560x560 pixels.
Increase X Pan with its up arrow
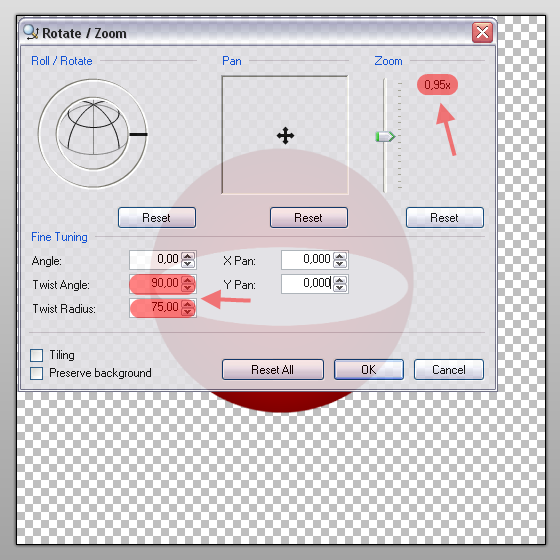pos(340,256)
